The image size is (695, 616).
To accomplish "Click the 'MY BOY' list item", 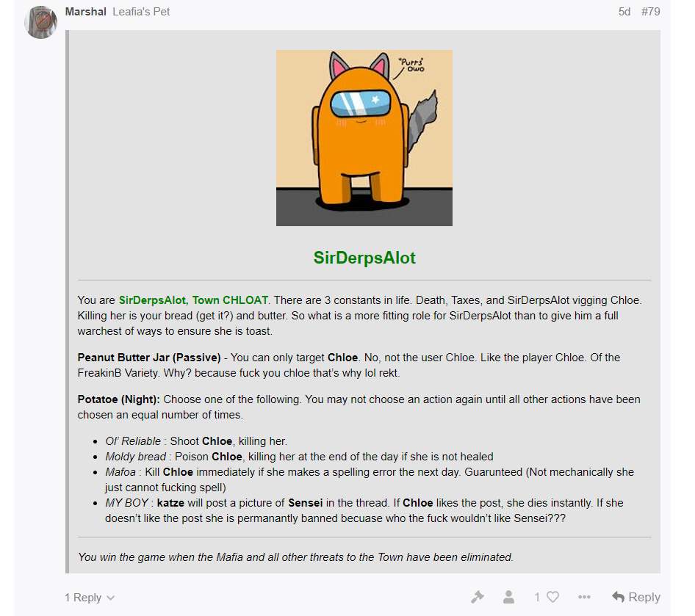I will click(364, 510).
